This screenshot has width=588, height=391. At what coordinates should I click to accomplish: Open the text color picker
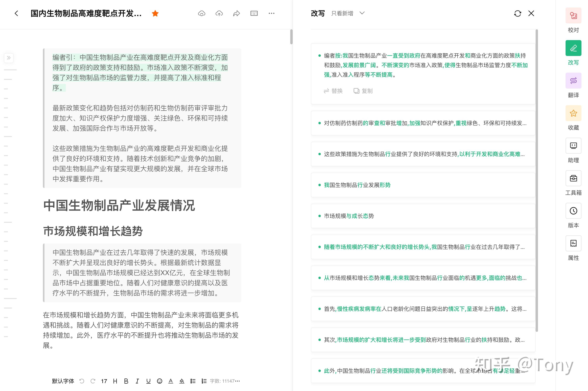171,381
